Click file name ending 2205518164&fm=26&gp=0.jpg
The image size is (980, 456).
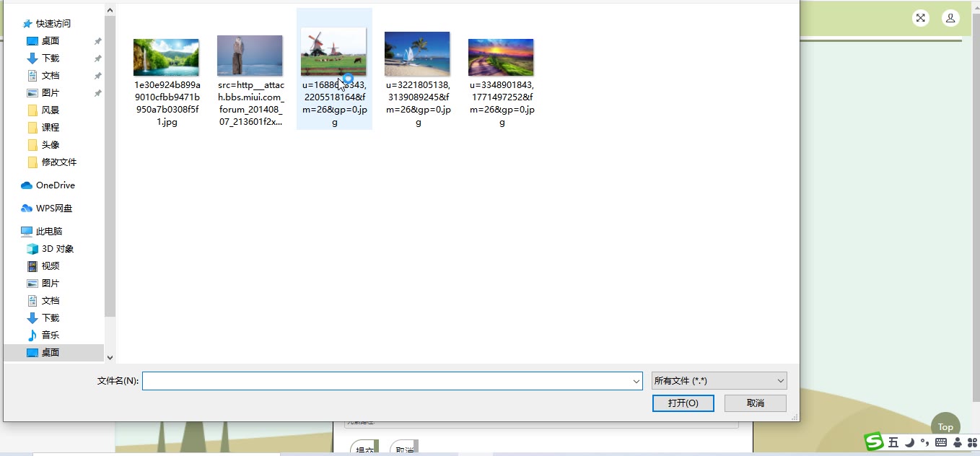tap(334, 103)
